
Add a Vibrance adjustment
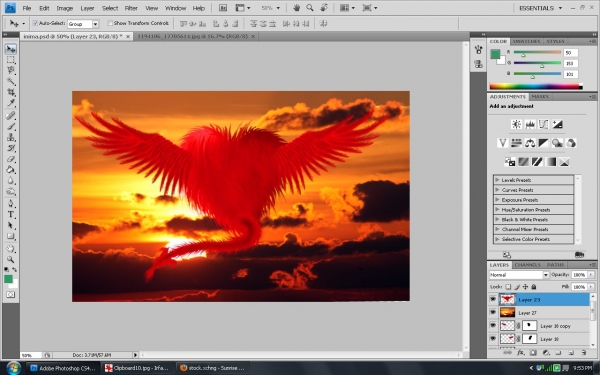[502, 143]
